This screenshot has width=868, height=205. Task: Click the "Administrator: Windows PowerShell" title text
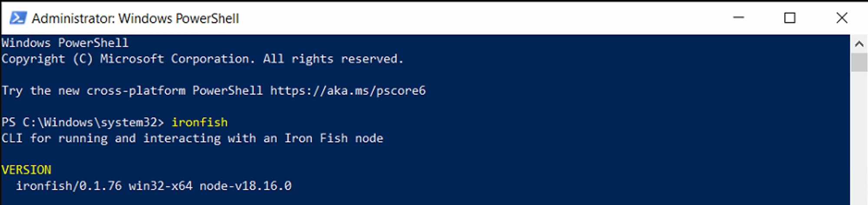[135, 19]
